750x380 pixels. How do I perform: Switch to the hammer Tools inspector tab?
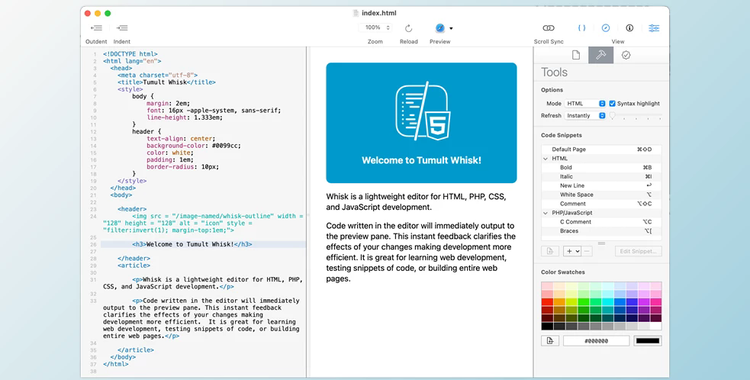point(601,55)
